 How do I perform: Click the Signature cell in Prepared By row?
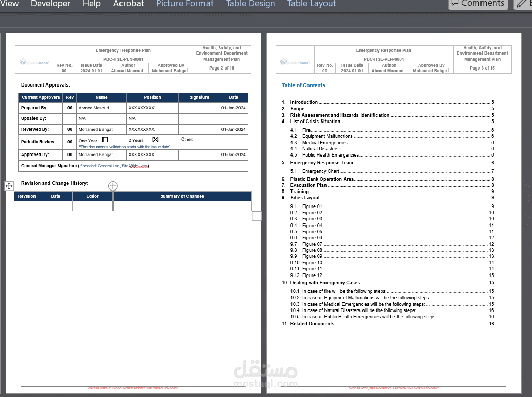coord(199,108)
